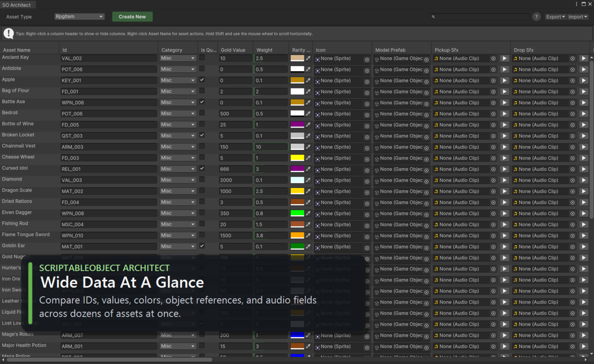Play Pickup Sfx for Dried Rations
The image size is (594, 364).
point(504,202)
